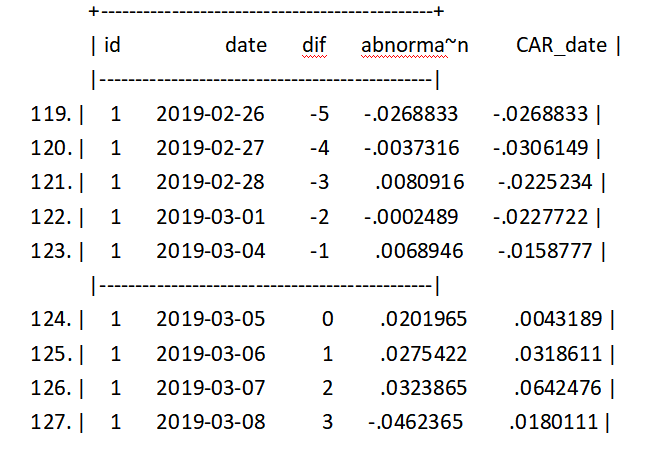Click the 'date' column header

[x=246, y=45]
